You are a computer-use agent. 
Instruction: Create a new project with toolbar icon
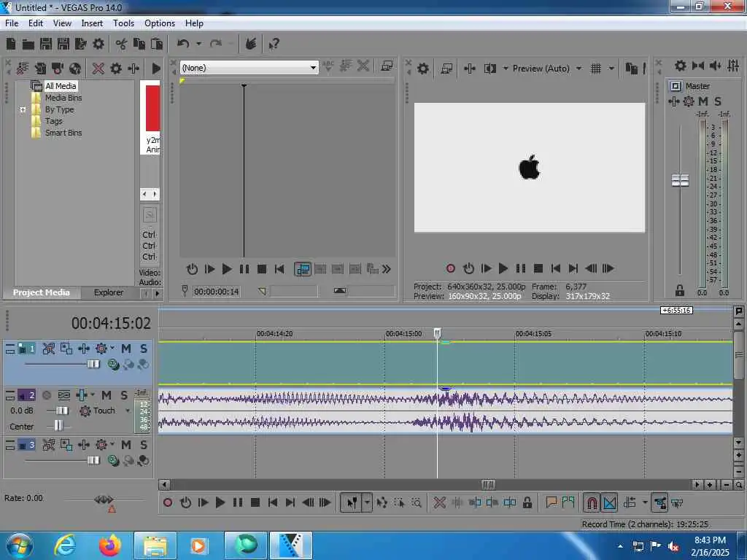(x=11, y=44)
